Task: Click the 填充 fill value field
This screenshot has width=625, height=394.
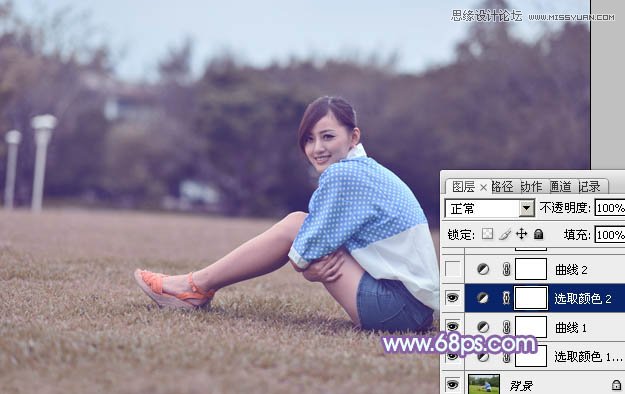Action: pyautogui.click(x=610, y=234)
